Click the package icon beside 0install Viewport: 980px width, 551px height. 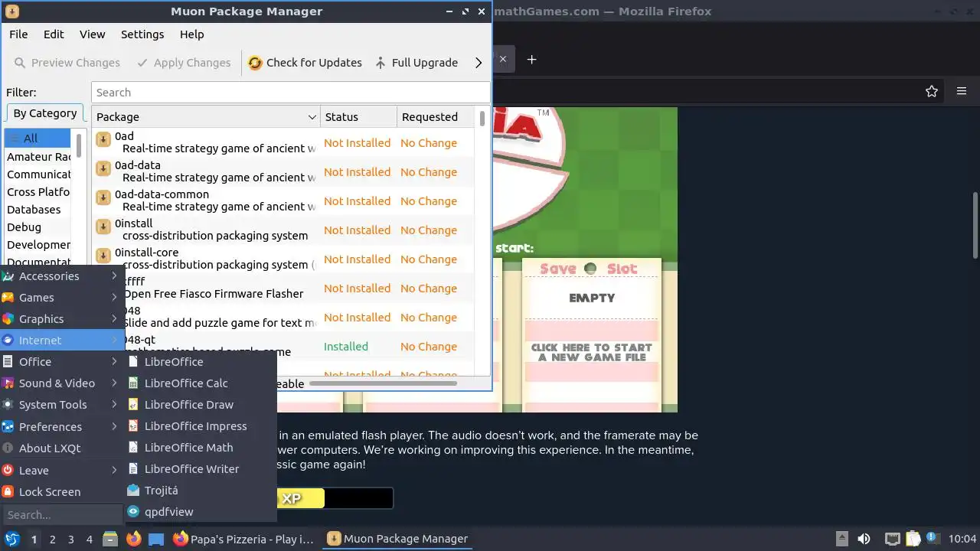tap(103, 227)
